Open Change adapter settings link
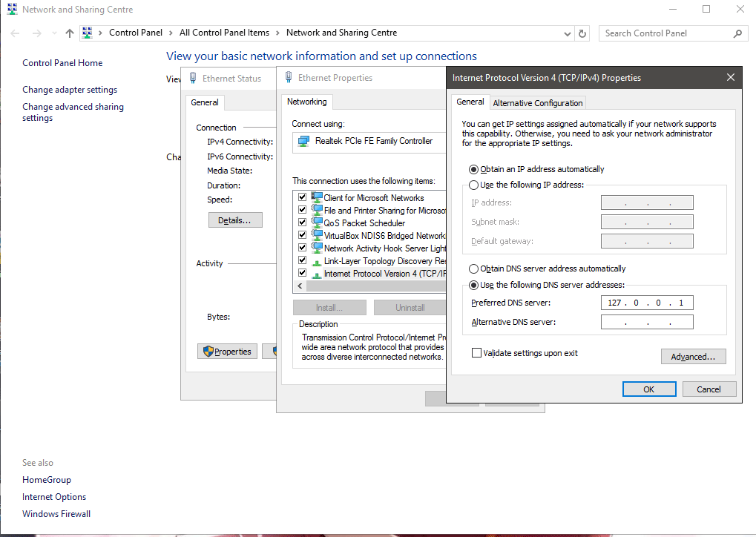756x537 pixels. point(70,90)
